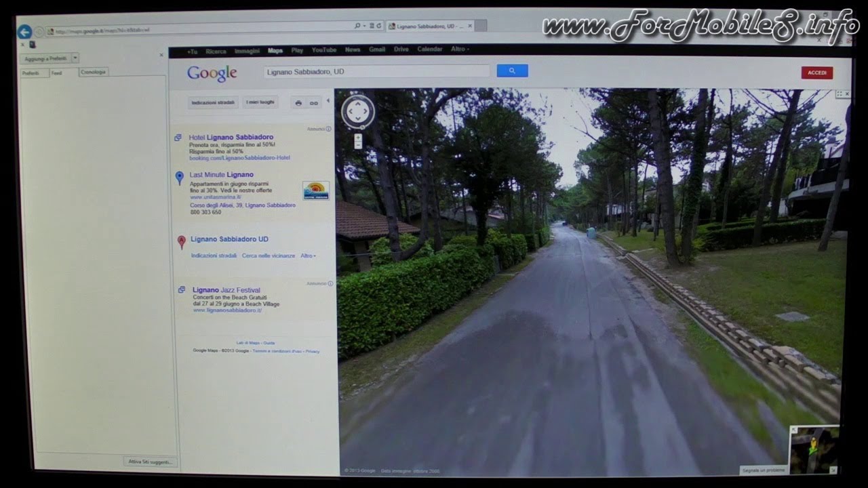Open the Lignano Sabbiadoro UD result
Screen dimensions: 868x488
click(x=229, y=239)
